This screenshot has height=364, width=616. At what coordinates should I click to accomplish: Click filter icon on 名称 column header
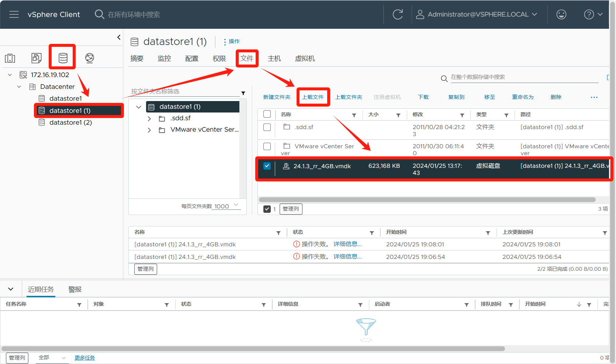click(354, 115)
